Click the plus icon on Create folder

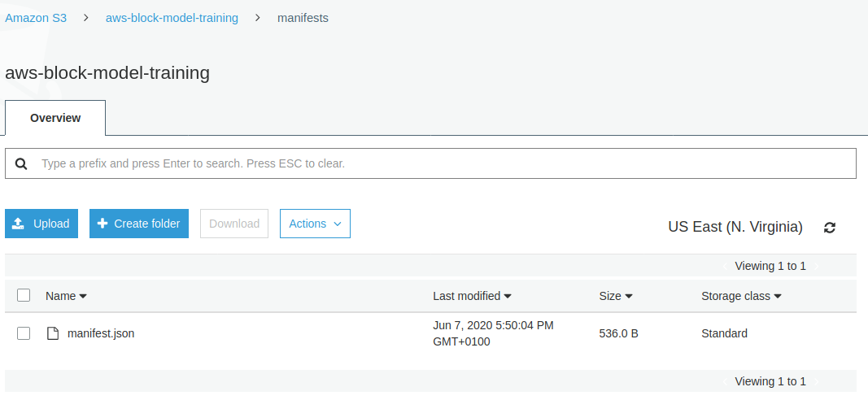(102, 224)
